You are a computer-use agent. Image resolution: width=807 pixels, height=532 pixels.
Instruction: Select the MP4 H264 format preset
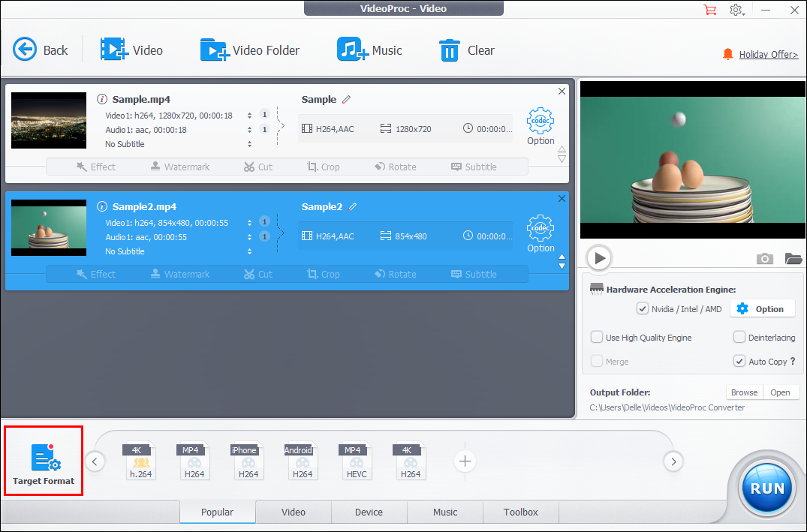click(194, 461)
